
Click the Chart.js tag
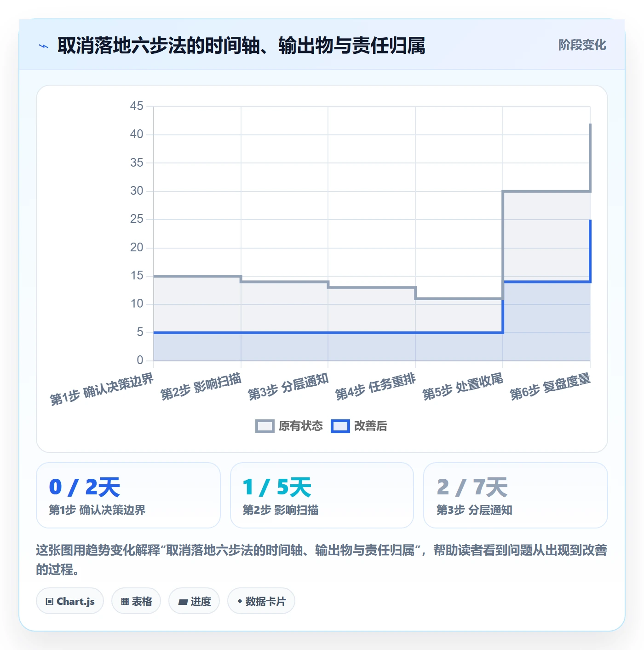tap(70, 601)
